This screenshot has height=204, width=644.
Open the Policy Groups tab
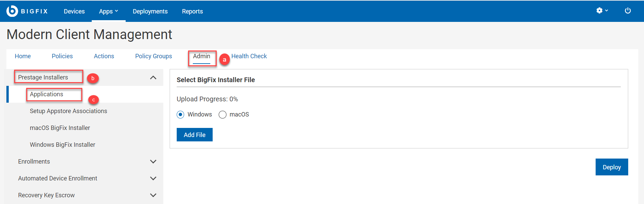[154, 56]
